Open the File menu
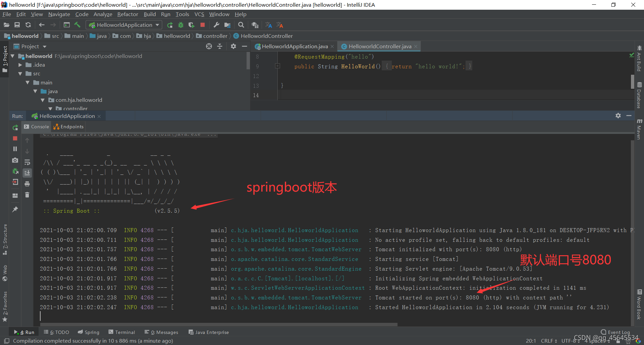 (7, 14)
